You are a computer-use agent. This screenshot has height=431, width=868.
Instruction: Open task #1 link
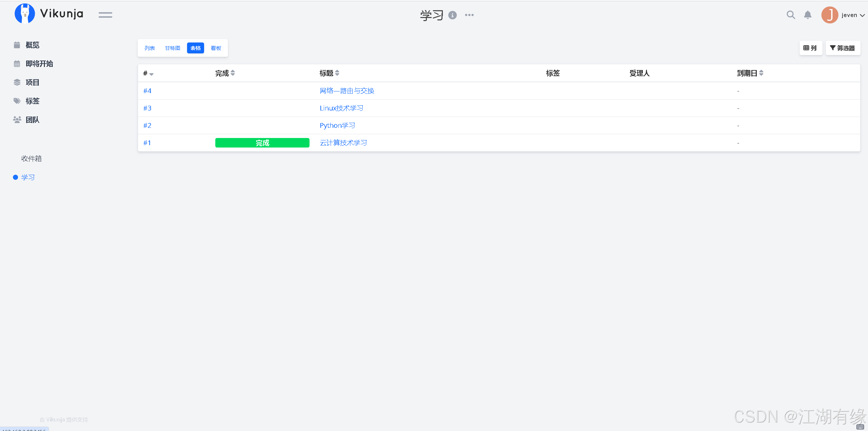(147, 143)
